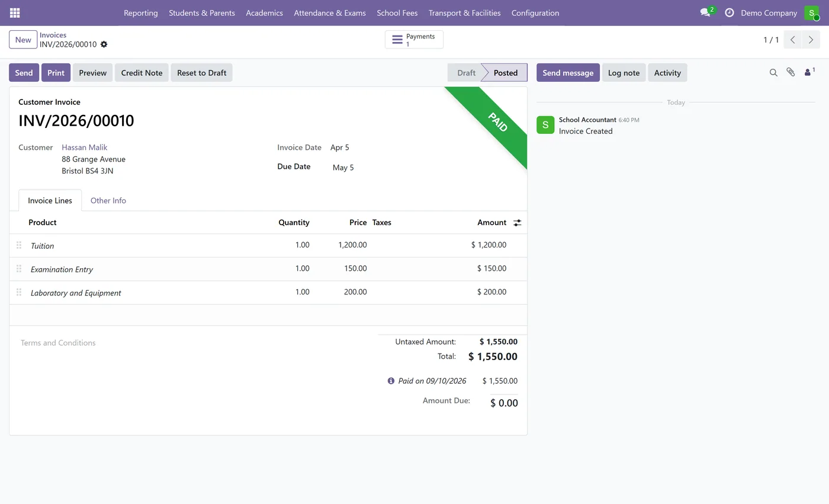Select the Invoice Lines tab
829x504 pixels.
coord(50,200)
